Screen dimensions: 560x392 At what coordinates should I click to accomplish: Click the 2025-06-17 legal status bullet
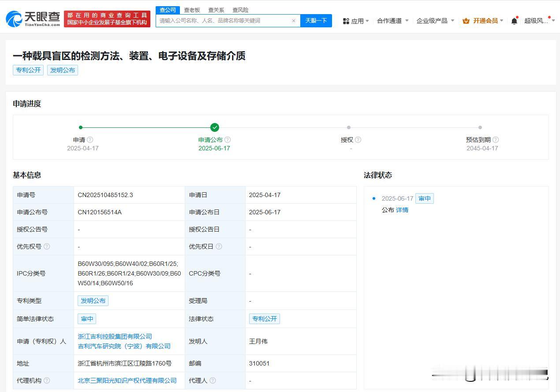tap(374, 198)
